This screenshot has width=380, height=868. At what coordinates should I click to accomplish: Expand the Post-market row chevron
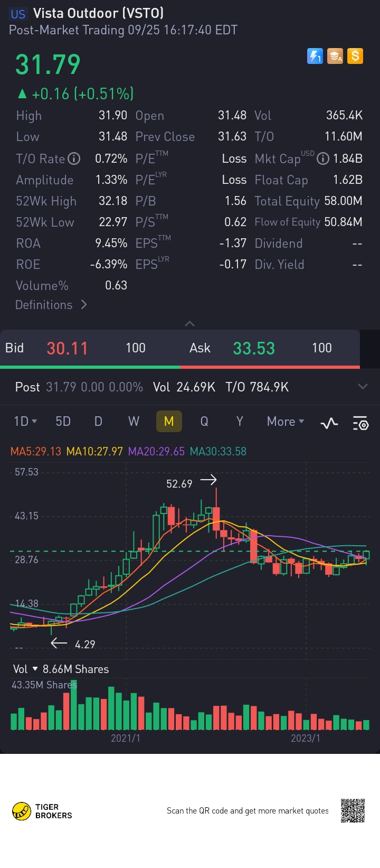coord(363,387)
